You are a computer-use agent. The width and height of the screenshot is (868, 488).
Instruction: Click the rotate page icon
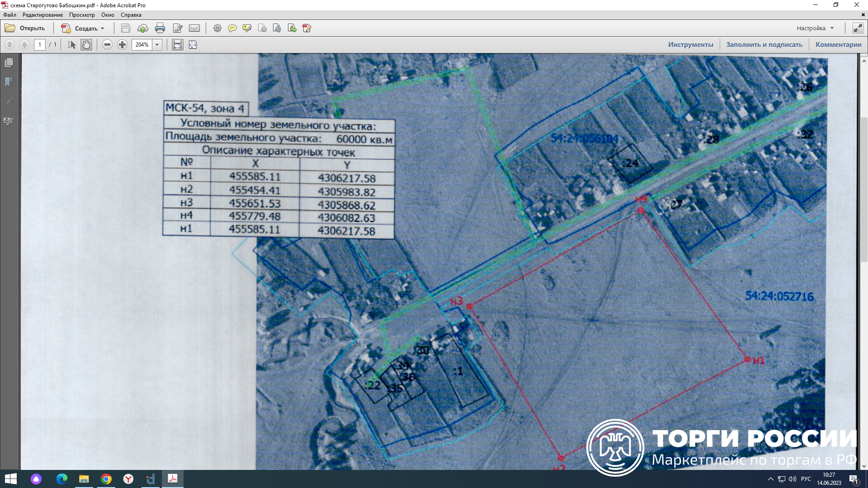[x=277, y=28]
